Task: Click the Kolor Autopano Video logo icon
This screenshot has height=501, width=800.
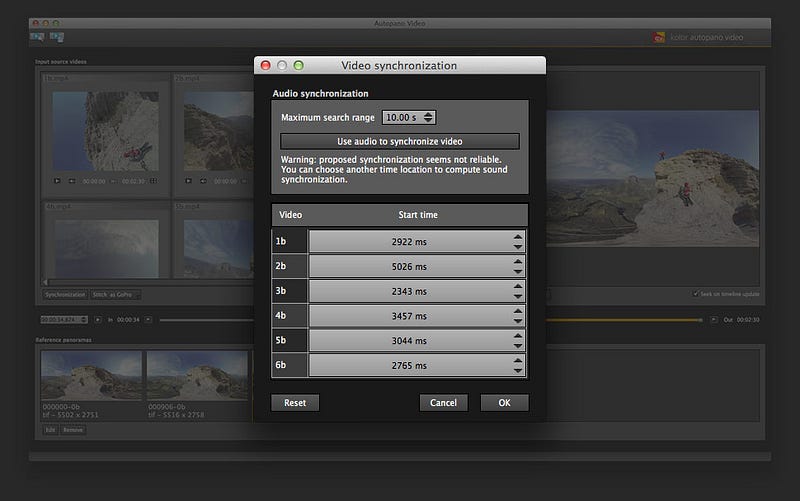Action: pyautogui.click(x=659, y=37)
